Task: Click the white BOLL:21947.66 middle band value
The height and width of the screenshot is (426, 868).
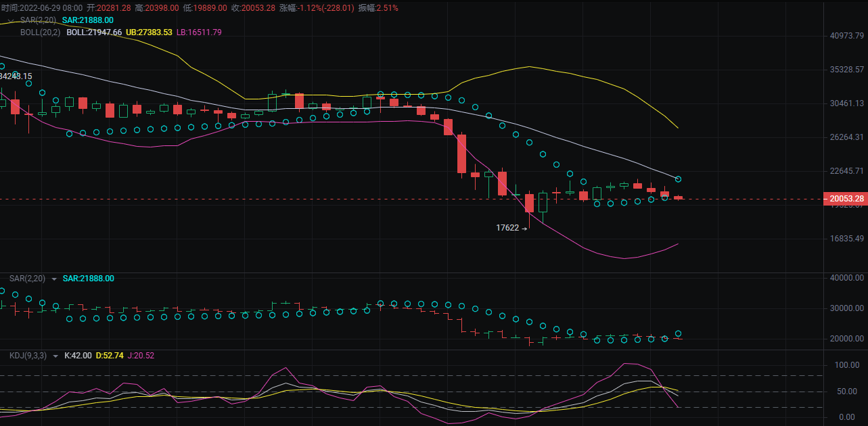Action: click(94, 32)
